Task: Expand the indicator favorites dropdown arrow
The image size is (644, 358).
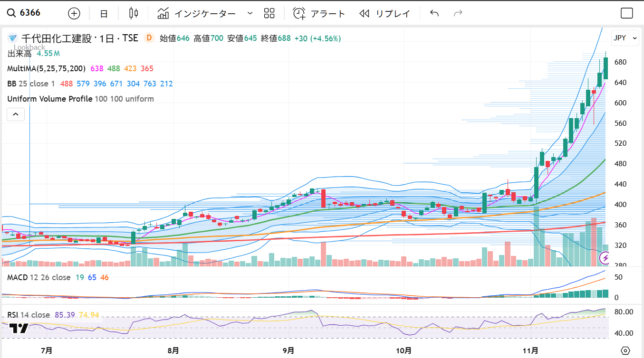Action: [250, 13]
